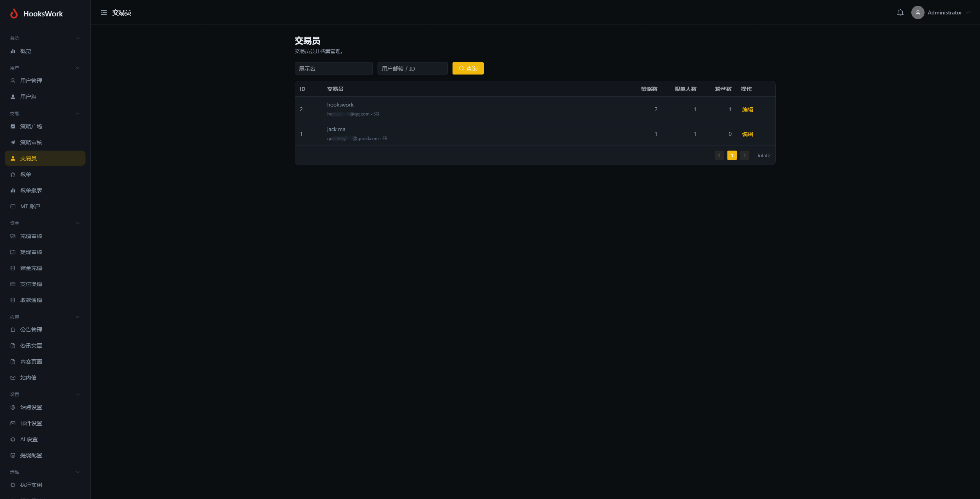Image resolution: width=980 pixels, height=499 pixels.
Task: Collapse the 总览 sidebar section
Action: [x=78, y=38]
